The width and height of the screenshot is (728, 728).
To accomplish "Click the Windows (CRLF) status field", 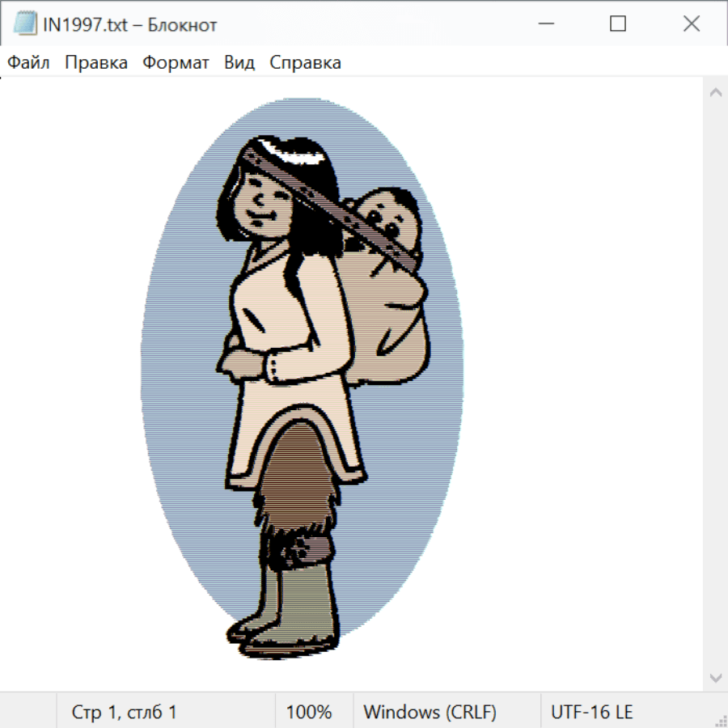I will [430, 712].
